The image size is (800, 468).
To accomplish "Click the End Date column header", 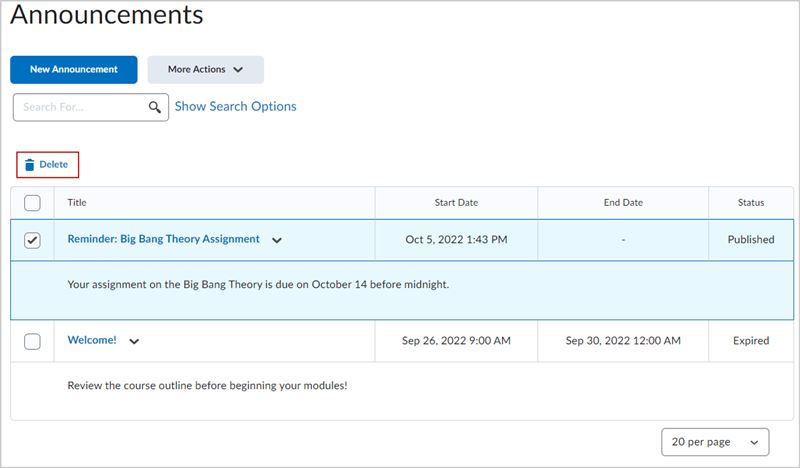I will [623, 203].
